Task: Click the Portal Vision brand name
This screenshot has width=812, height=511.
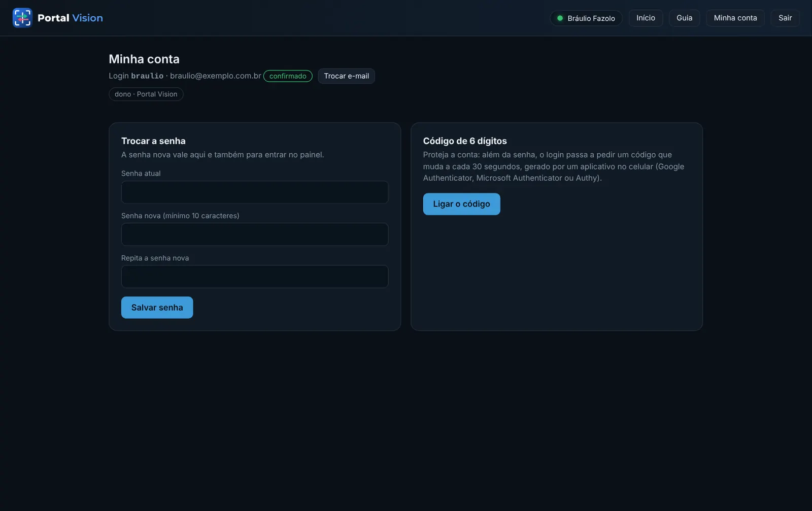Action: click(70, 18)
